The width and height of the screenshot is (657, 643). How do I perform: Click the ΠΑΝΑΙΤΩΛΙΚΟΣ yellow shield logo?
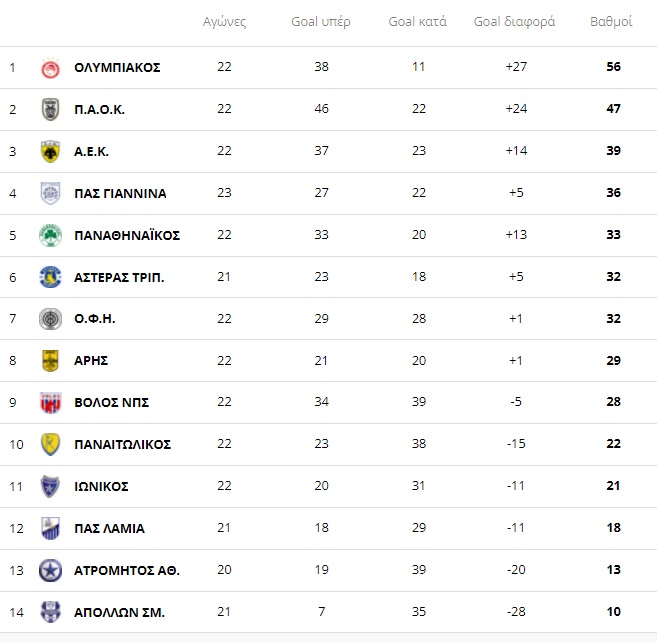click(x=50, y=444)
